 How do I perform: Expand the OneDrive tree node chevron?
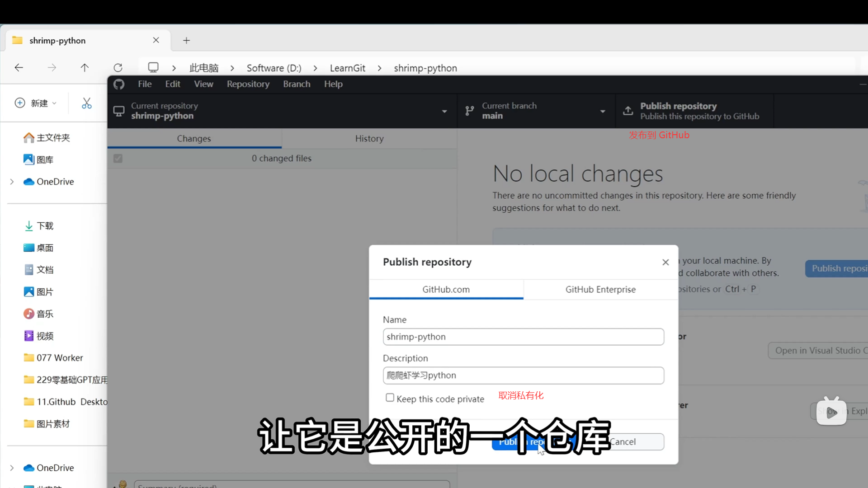(12, 182)
